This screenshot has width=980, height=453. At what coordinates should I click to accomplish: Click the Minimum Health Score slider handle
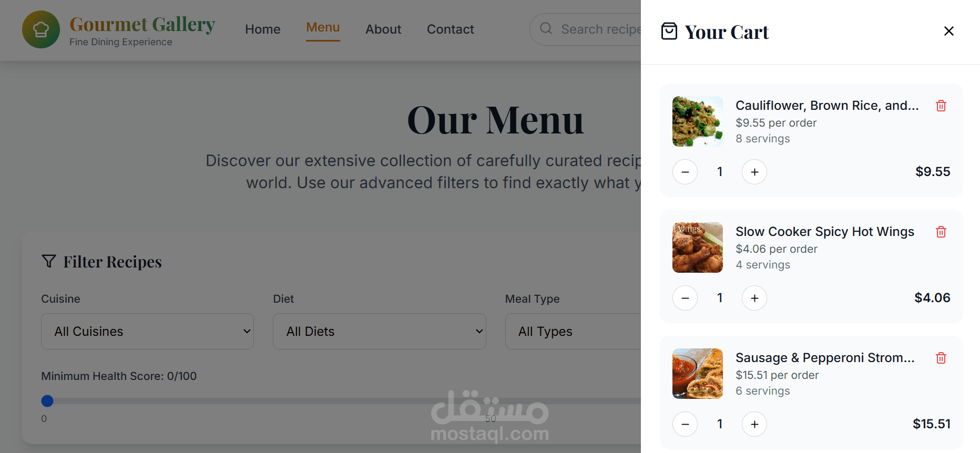[47, 401]
